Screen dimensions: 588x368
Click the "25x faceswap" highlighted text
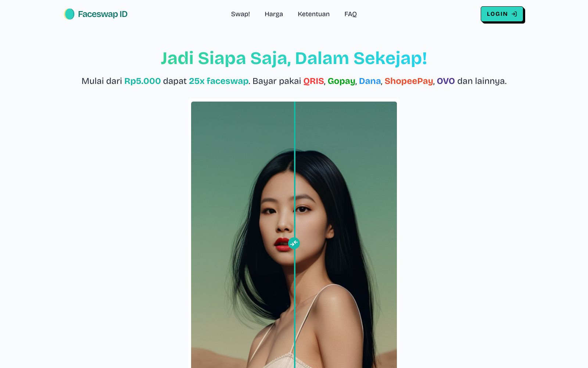(x=219, y=81)
